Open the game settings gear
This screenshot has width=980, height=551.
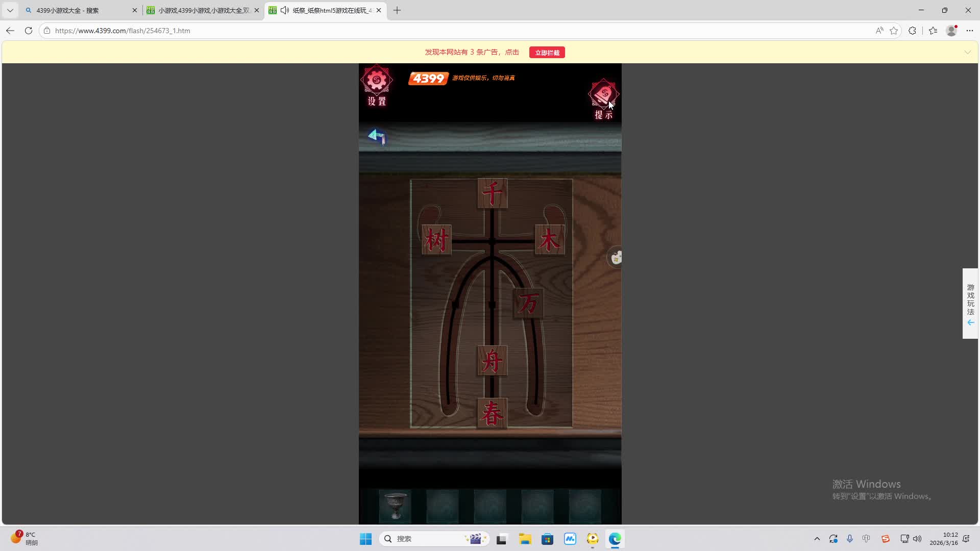click(x=377, y=81)
